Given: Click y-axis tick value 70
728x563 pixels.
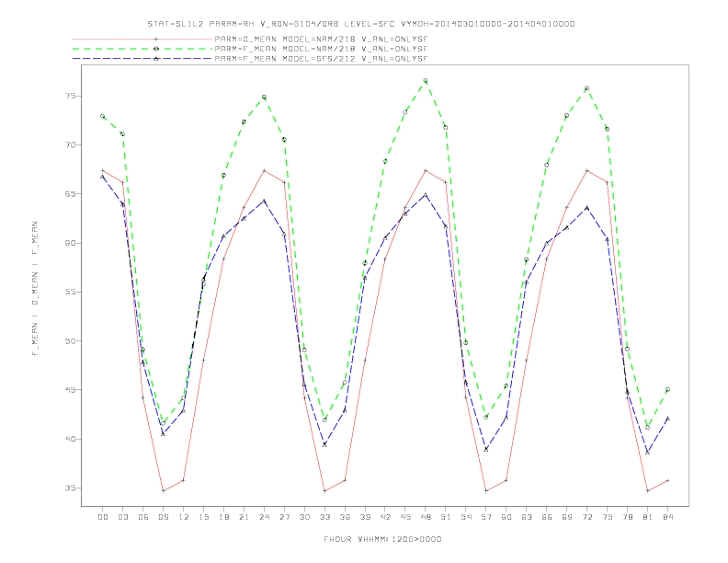Looking at the screenshot, I should coord(71,145).
